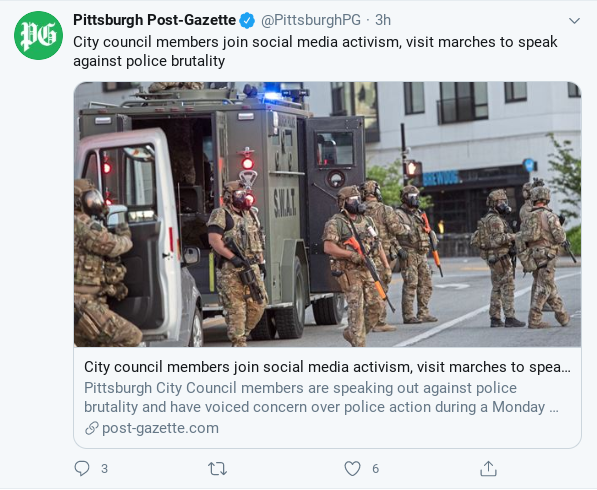Image resolution: width=597 pixels, height=490 pixels.
Task: Reply to the tweet via speech bubble icon
Action: pyautogui.click(x=82, y=469)
